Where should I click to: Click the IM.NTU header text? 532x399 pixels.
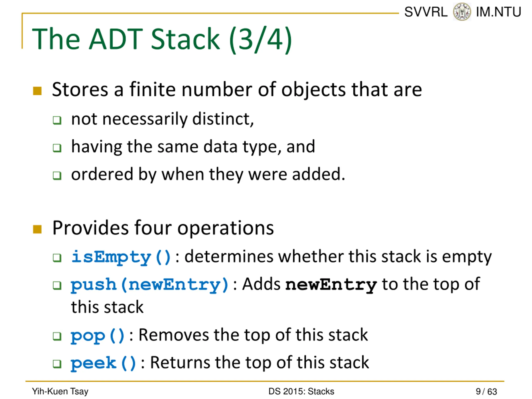498,12
